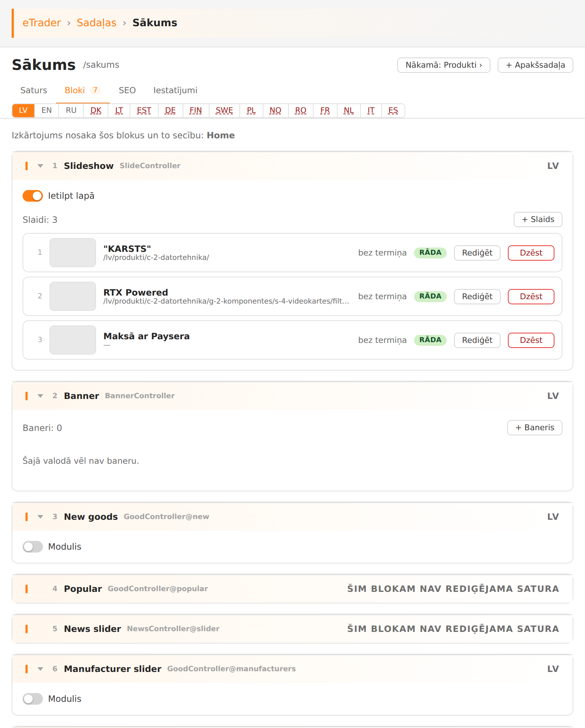Grab the drag handle of Manufacturer slider block
Screen dimensions: 585x728
coord(27,669)
